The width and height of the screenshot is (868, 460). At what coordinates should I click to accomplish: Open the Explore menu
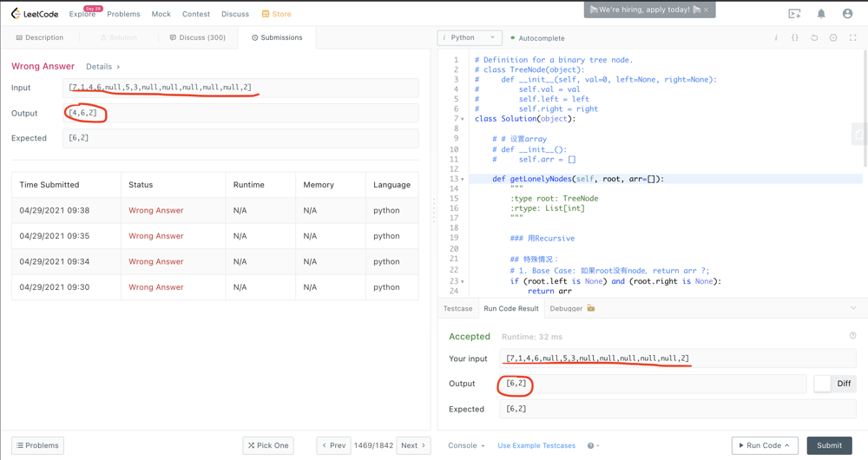(82, 14)
